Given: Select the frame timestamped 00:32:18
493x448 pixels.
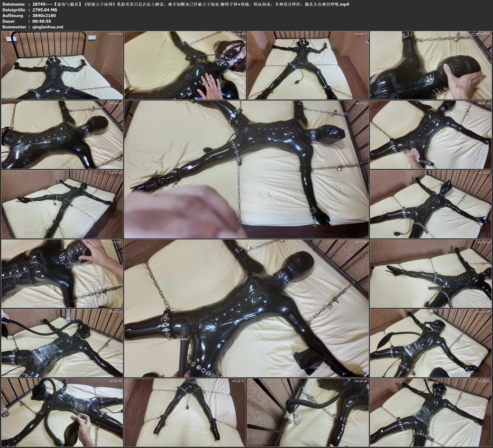Looking at the screenshot, I should (x=62, y=412).
